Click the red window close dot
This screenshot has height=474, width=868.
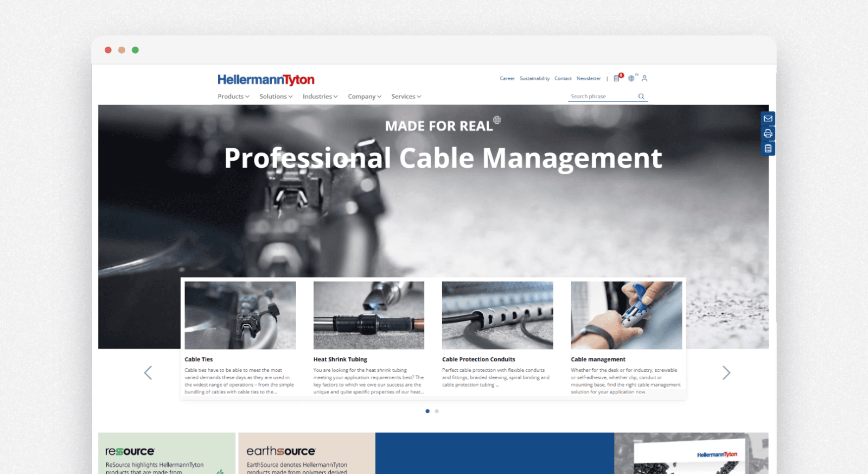108,50
